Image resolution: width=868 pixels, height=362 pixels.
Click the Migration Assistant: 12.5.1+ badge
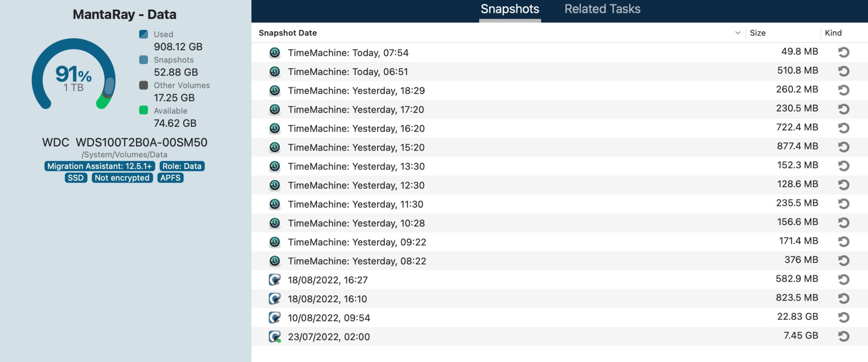[99, 166]
